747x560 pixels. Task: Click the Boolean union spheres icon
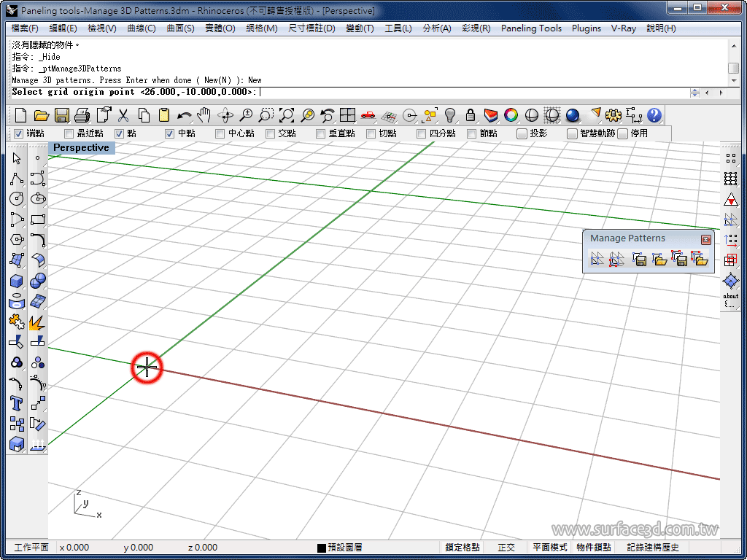38,281
